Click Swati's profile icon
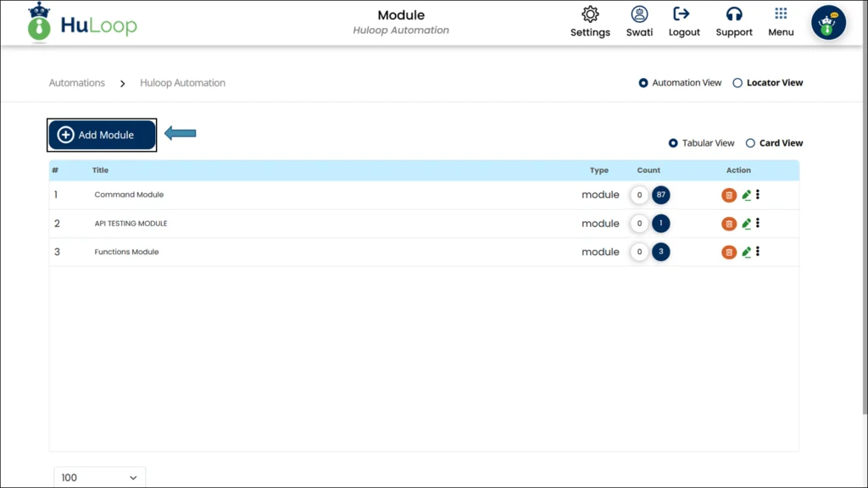The height and width of the screenshot is (488, 868). tap(639, 22)
